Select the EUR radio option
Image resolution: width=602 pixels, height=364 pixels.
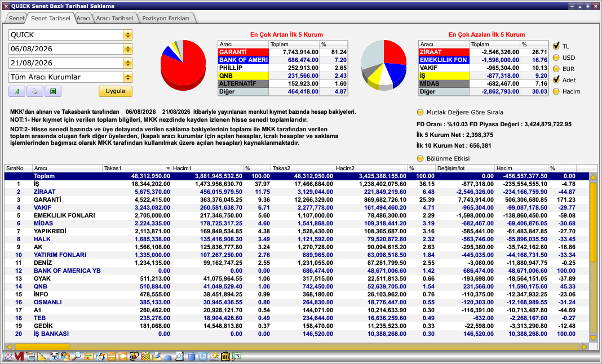tap(556, 69)
